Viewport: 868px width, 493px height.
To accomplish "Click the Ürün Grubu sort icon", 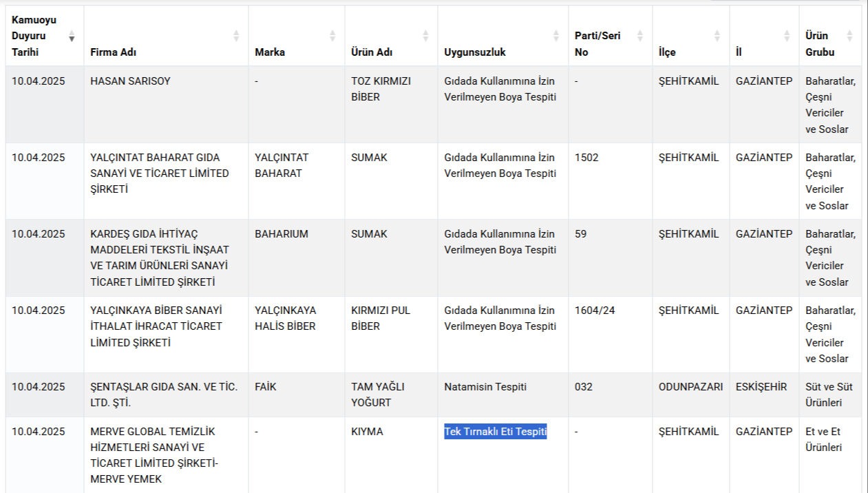I will [x=849, y=36].
